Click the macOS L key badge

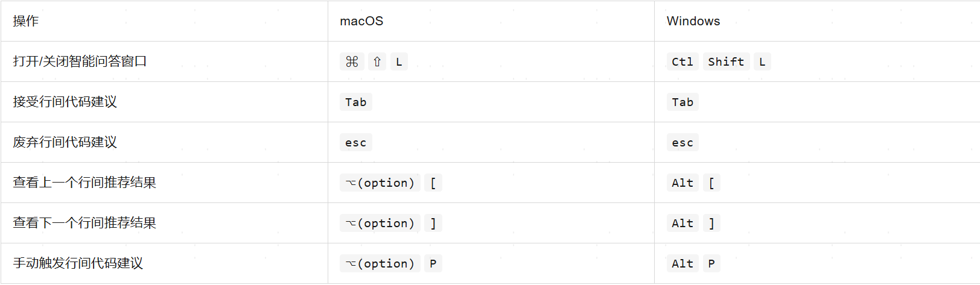pyautogui.click(x=399, y=61)
